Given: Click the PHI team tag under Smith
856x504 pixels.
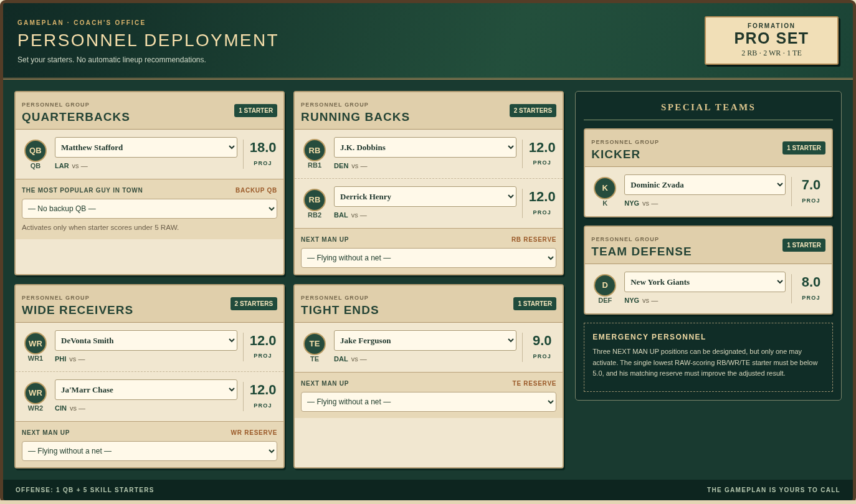Looking at the screenshot, I should coord(60,359).
